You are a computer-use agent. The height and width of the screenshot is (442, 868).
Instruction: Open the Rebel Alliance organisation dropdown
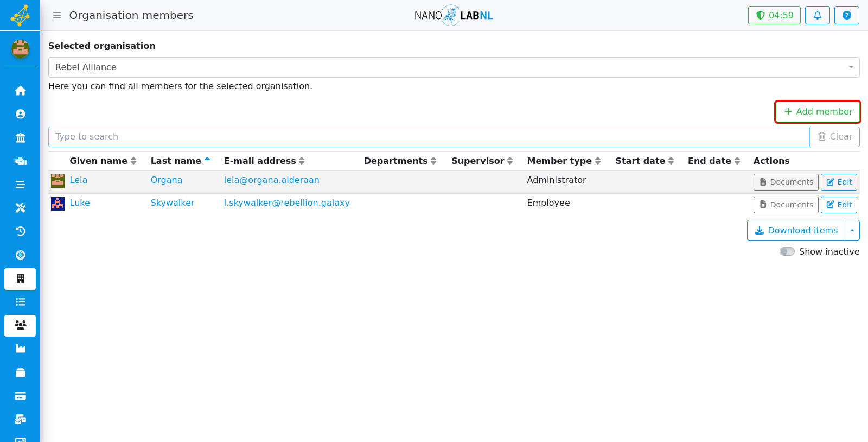click(x=454, y=67)
